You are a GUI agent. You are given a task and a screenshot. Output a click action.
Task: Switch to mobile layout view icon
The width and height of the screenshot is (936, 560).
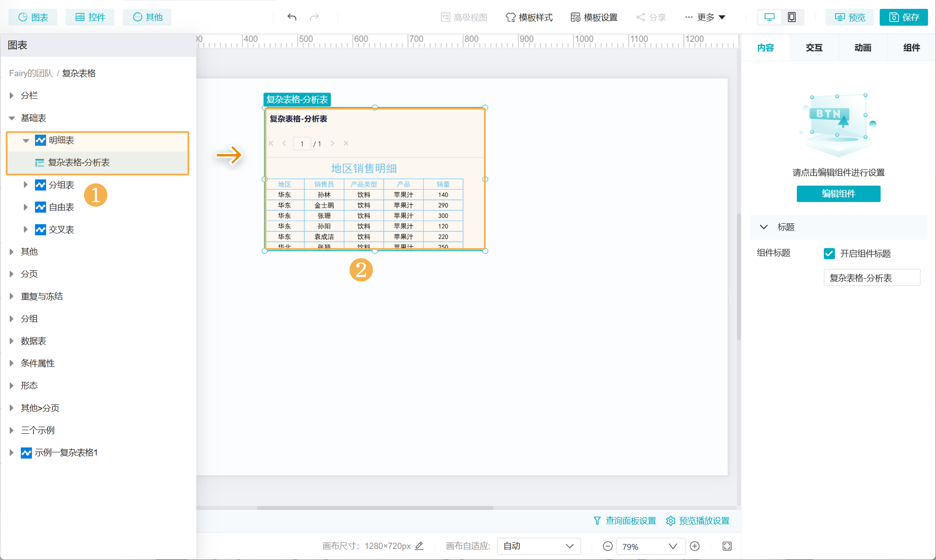coord(792,17)
